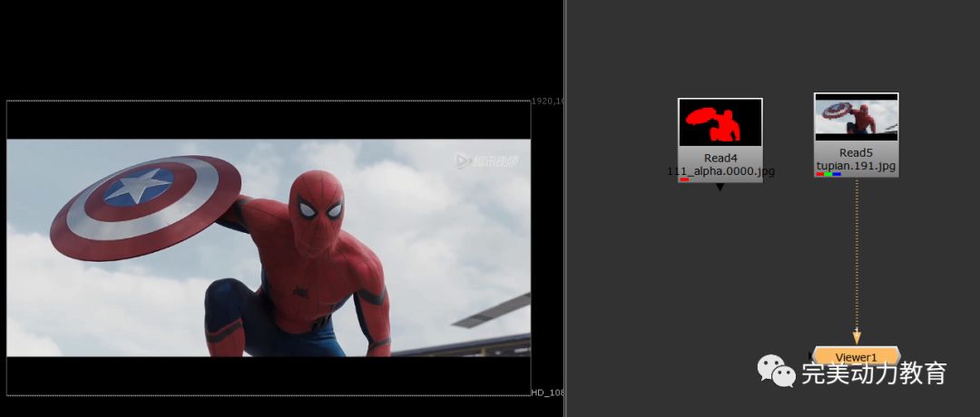Click the Read5 node label

click(857, 153)
